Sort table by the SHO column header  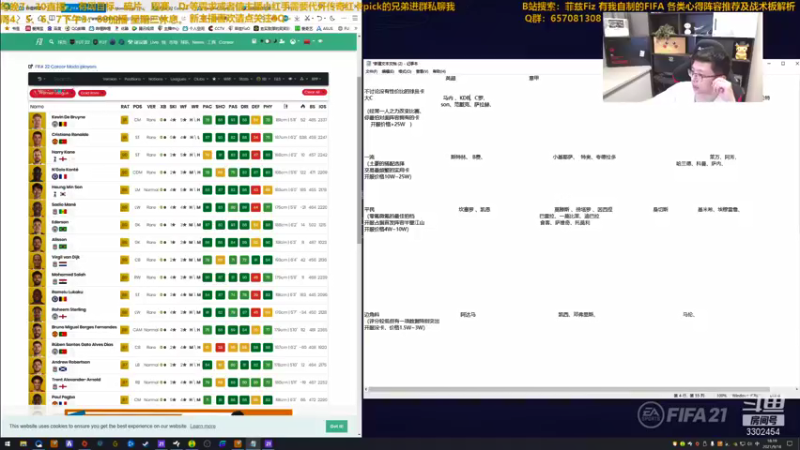pos(220,107)
